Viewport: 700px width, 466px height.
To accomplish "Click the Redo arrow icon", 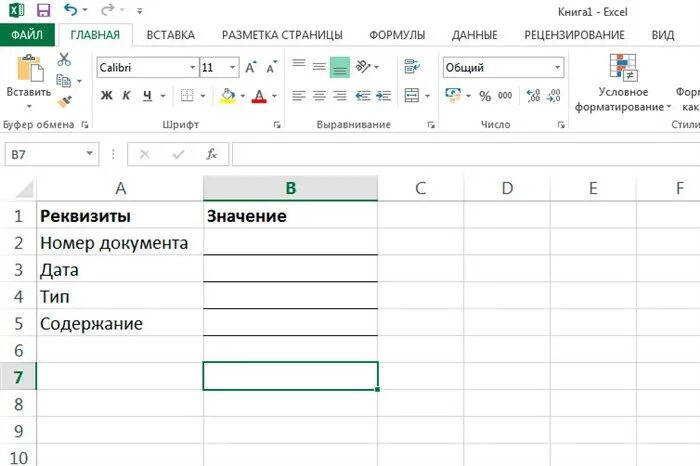I will point(107,9).
